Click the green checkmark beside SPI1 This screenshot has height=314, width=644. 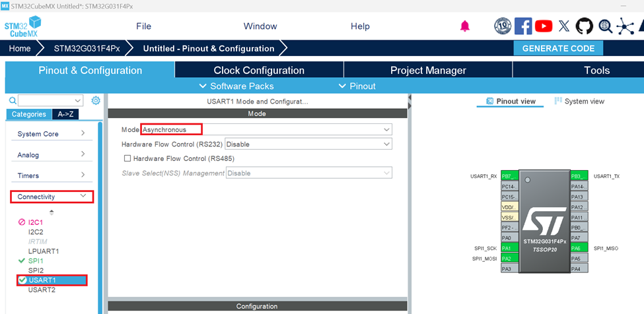[x=22, y=261]
